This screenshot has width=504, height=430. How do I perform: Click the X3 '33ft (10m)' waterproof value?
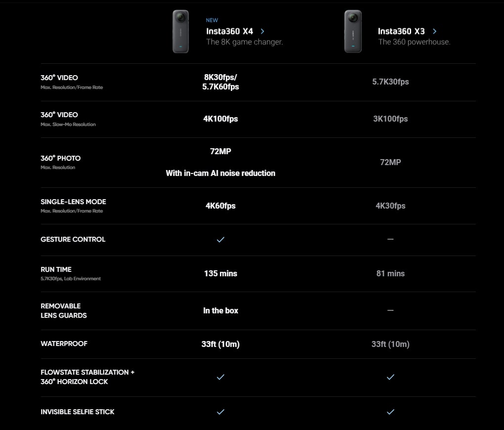click(390, 344)
